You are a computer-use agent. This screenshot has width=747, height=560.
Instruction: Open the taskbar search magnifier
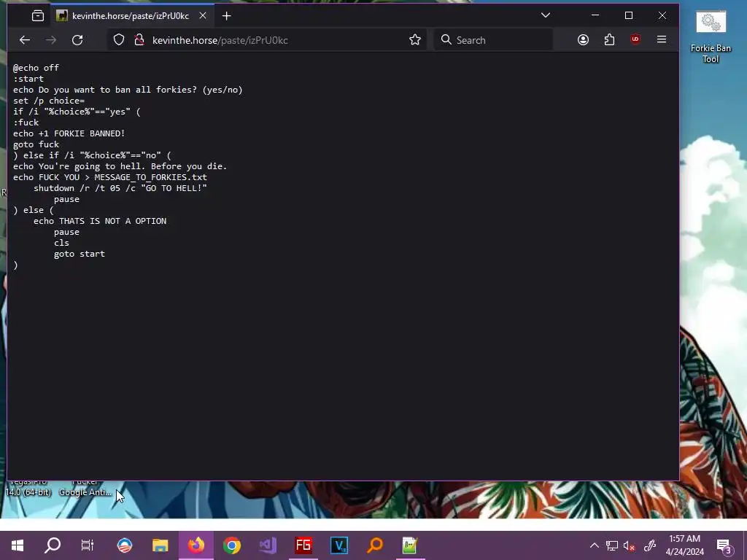point(53,545)
